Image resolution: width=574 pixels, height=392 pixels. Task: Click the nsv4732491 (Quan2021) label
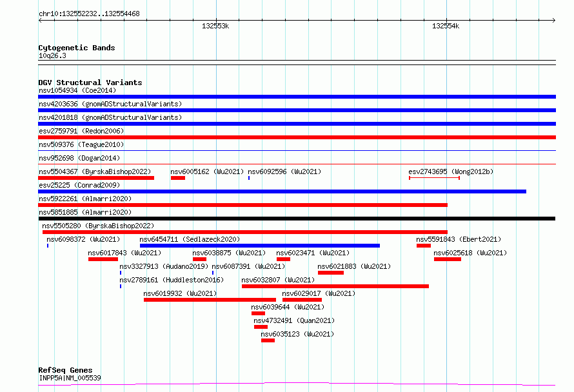click(x=294, y=320)
